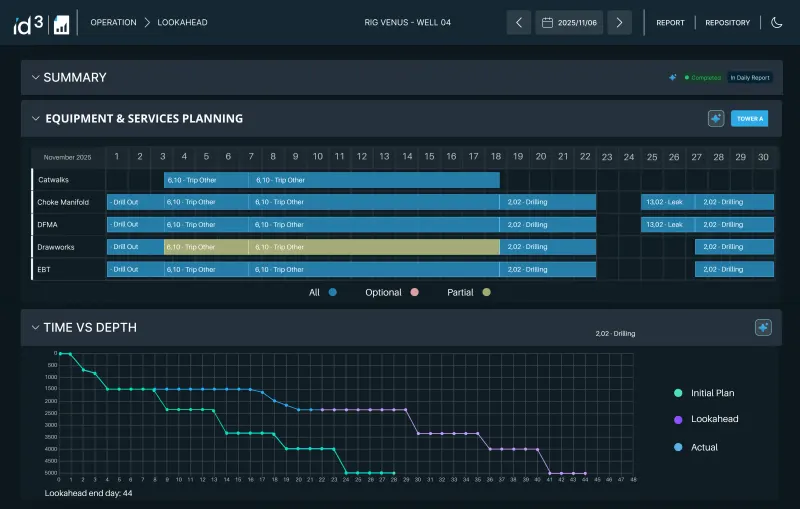
Task: Go to next date arrow
Action: click(619, 22)
